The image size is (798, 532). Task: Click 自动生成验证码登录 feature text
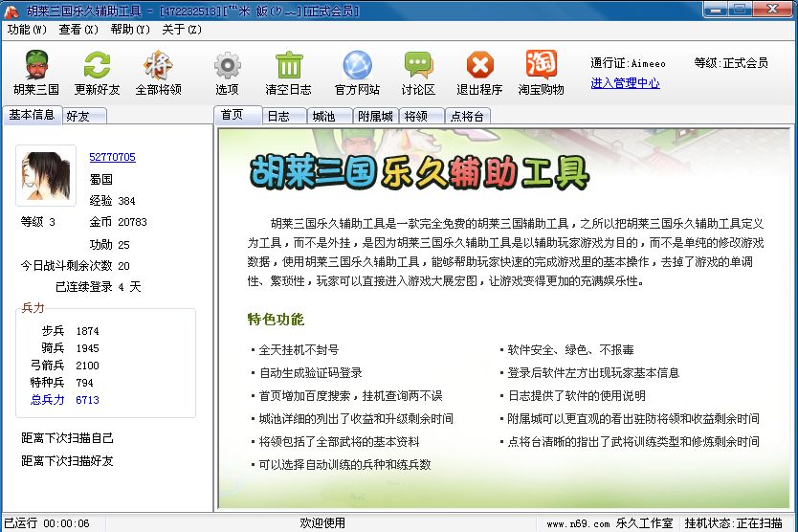tap(310, 372)
